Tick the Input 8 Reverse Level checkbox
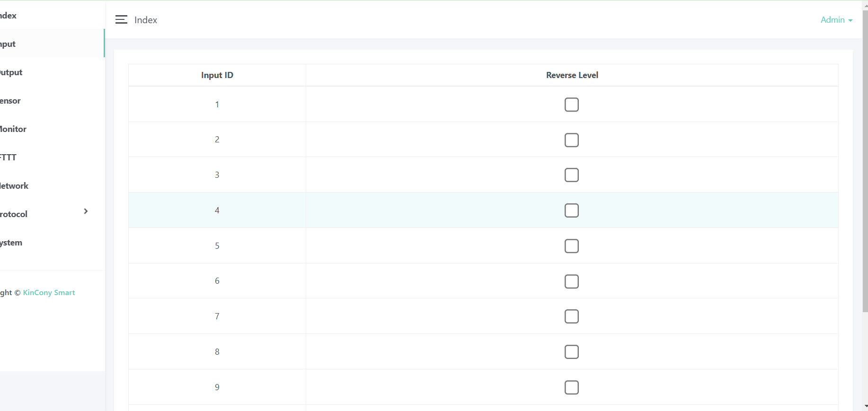This screenshot has width=868, height=411. coord(571,352)
